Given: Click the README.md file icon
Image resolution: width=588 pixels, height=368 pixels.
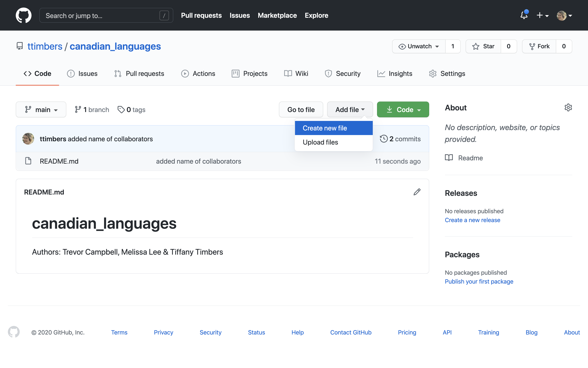Looking at the screenshot, I should [x=28, y=161].
